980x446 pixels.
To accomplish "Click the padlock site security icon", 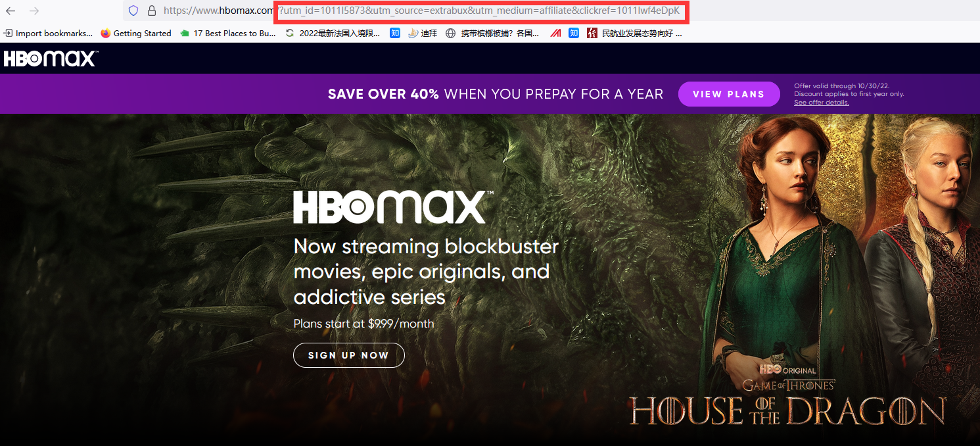I will tap(152, 11).
